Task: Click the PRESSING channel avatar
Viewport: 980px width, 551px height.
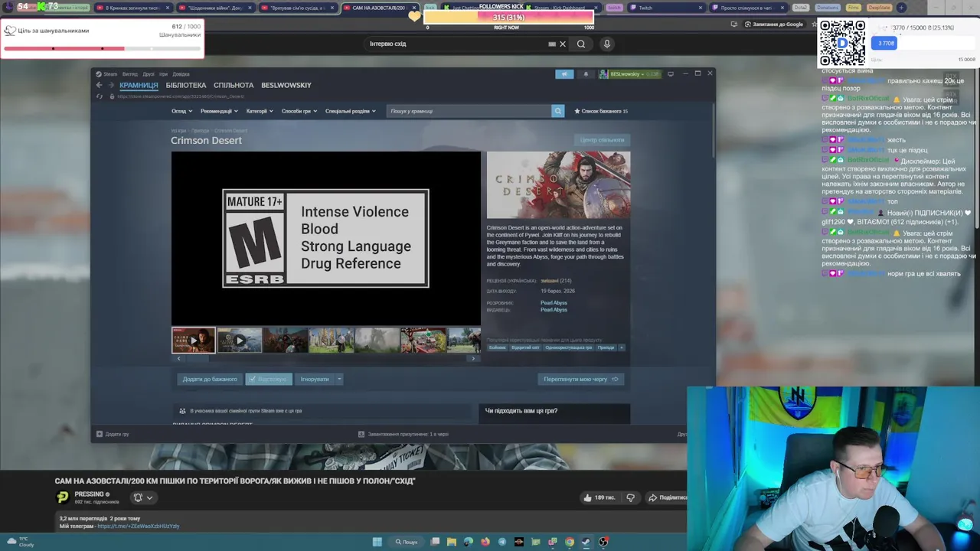Action: click(x=63, y=497)
